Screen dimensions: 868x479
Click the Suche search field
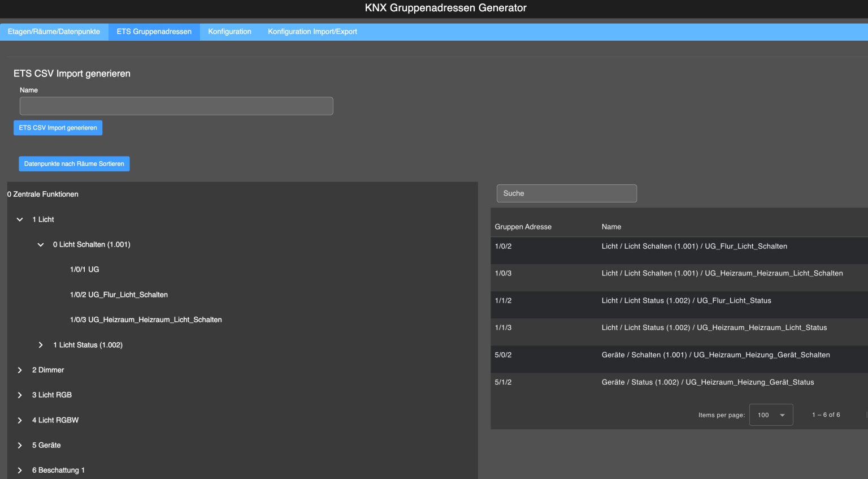[x=566, y=193]
